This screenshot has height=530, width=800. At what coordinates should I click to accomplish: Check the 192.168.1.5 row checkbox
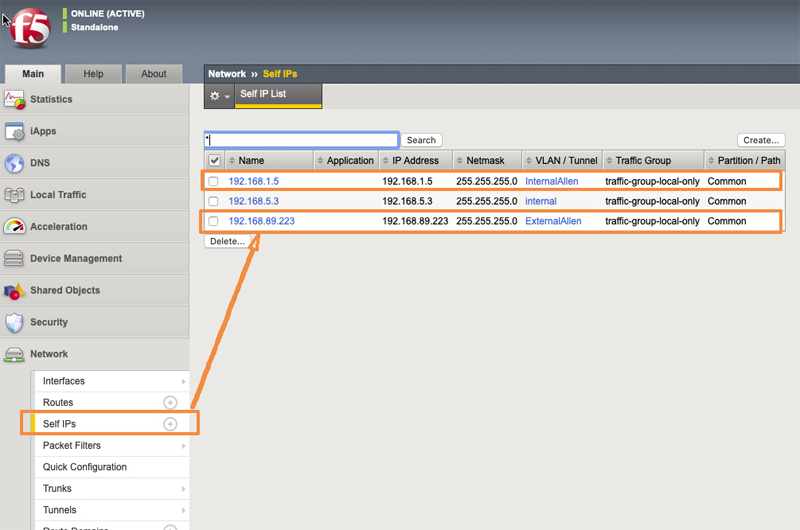pyautogui.click(x=213, y=181)
